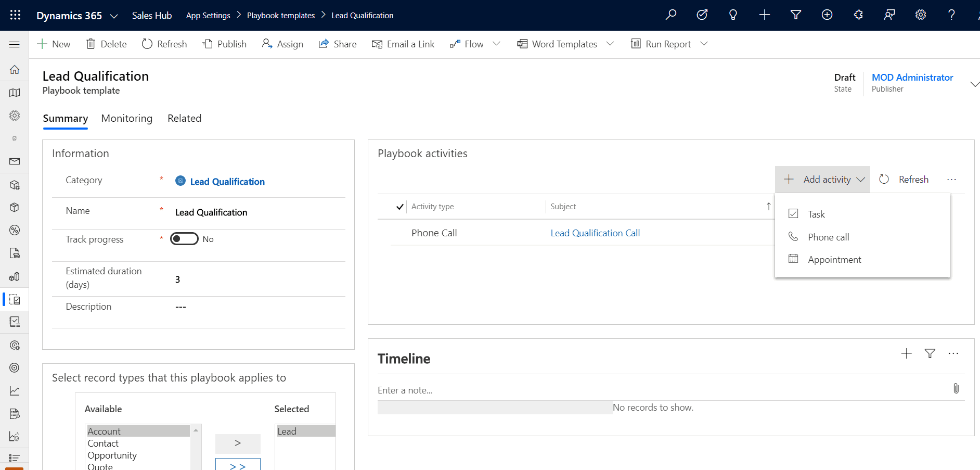This screenshot has height=470, width=980.
Task: Click the Assign command button
Action: (x=282, y=44)
